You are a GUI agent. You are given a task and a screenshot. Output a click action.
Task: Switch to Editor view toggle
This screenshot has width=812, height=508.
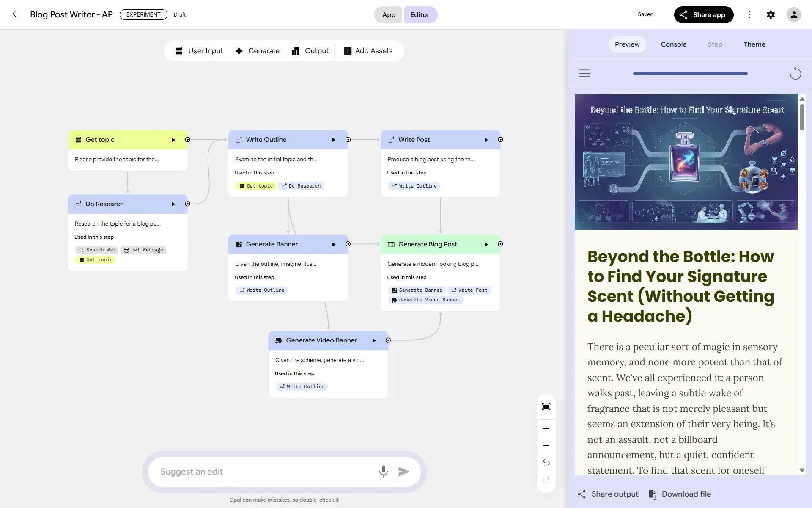click(x=420, y=15)
